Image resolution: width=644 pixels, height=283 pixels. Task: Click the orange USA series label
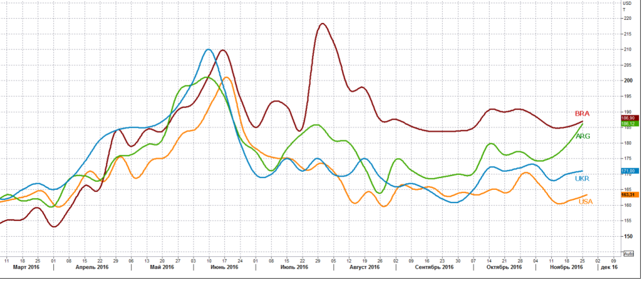coord(585,202)
